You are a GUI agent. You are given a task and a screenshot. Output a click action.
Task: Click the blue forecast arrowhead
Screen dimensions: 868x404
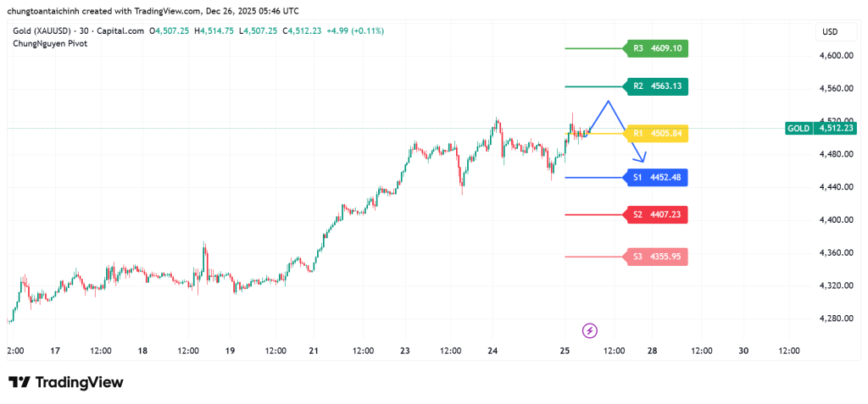point(643,158)
